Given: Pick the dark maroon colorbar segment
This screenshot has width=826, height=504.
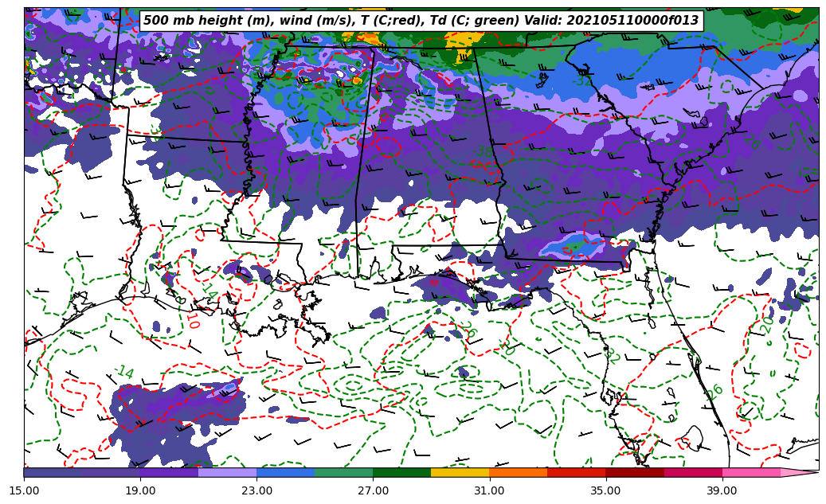Looking at the screenshot, I should 634,472.
